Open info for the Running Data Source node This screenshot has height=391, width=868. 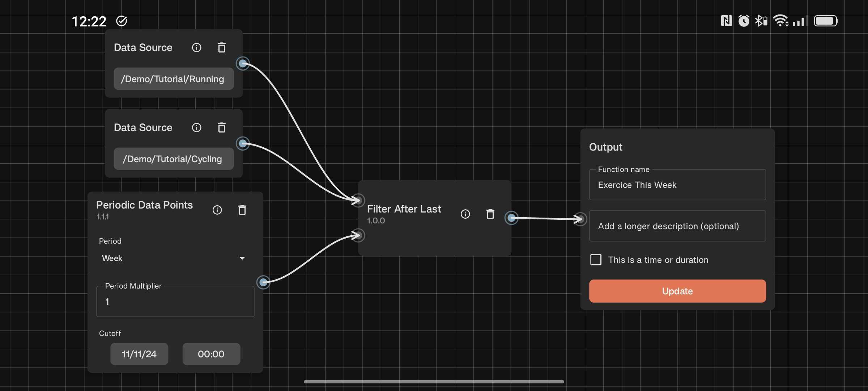[197, 47]
